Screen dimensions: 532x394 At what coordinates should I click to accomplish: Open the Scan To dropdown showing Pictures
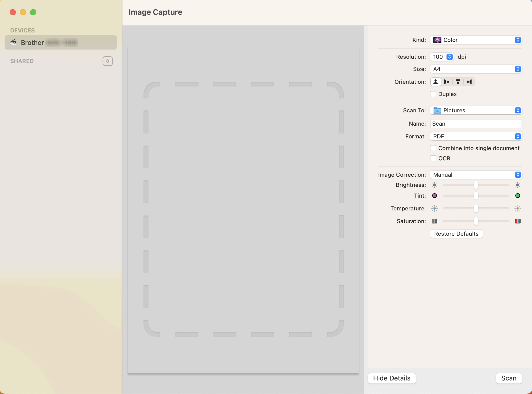pos(476,110)
